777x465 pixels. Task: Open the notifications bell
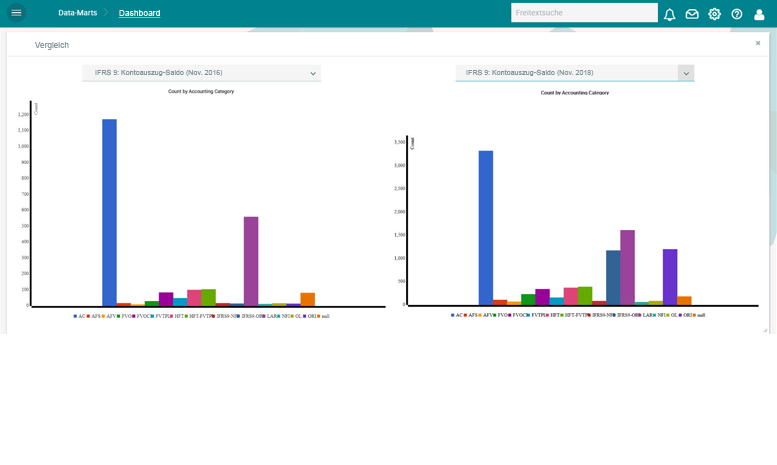[669, 14]
